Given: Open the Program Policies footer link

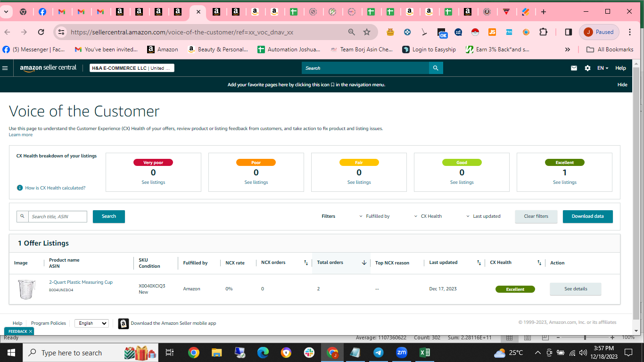Looking at the screenshot, I should [x=49, y=323].
